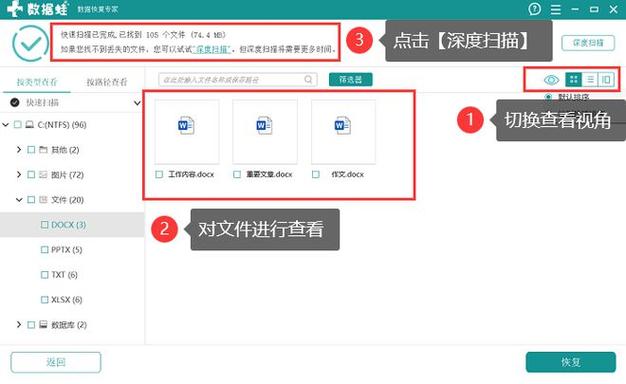Check the XLSX (6) checkbox
This screenshot has height=384, width=626.
pyautogui.click(x=45, y=299)
